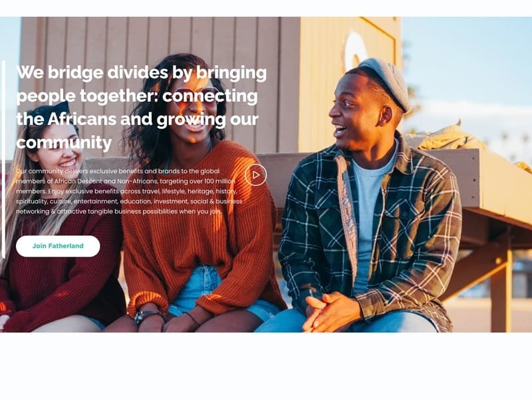
Task: Play the video using circular play icon
Action: [x=255, y=175]
